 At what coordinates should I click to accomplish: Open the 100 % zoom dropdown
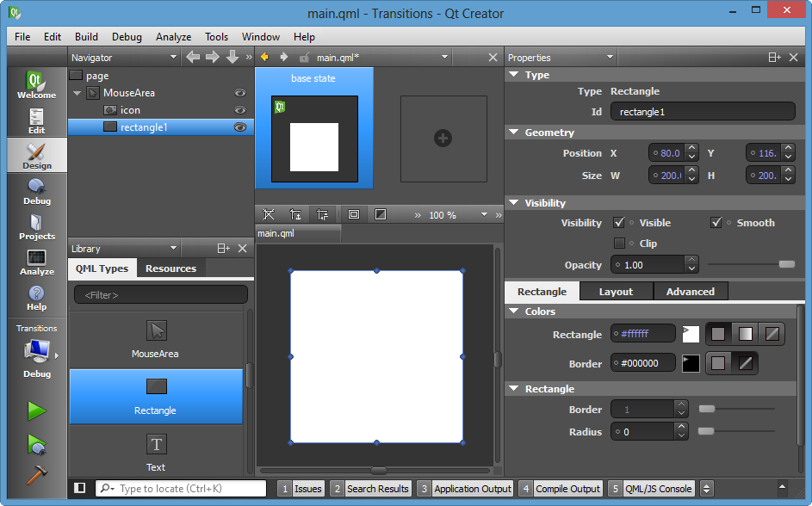484,215
